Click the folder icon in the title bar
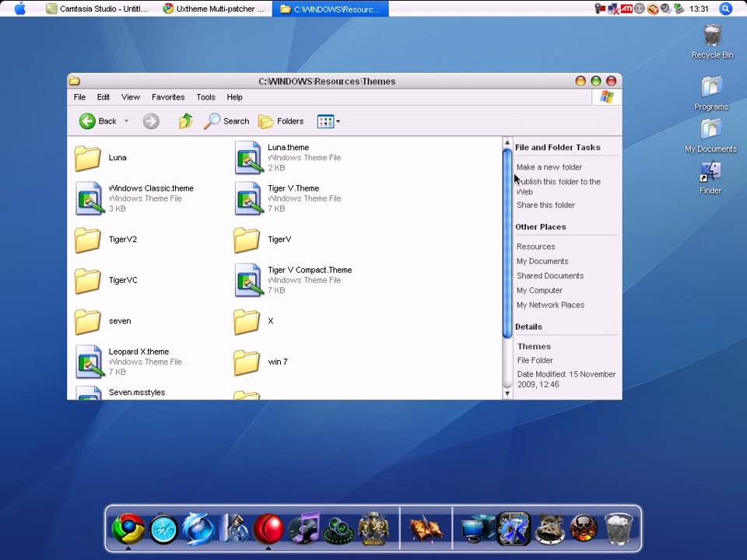Image resolution: width=747 pixels, height=560 pixels. pyautogui.click(x=75, y=81)
